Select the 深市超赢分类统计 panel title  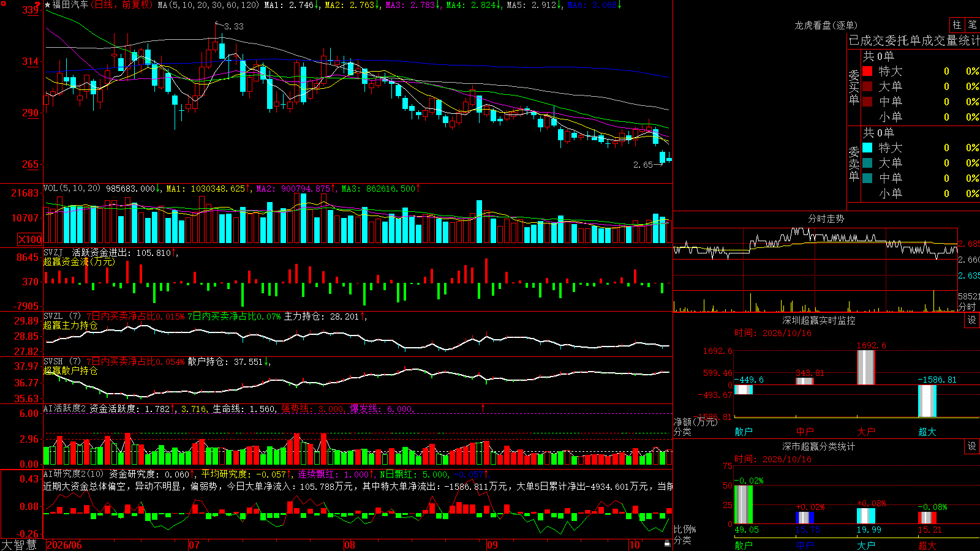tap(818, 446)
